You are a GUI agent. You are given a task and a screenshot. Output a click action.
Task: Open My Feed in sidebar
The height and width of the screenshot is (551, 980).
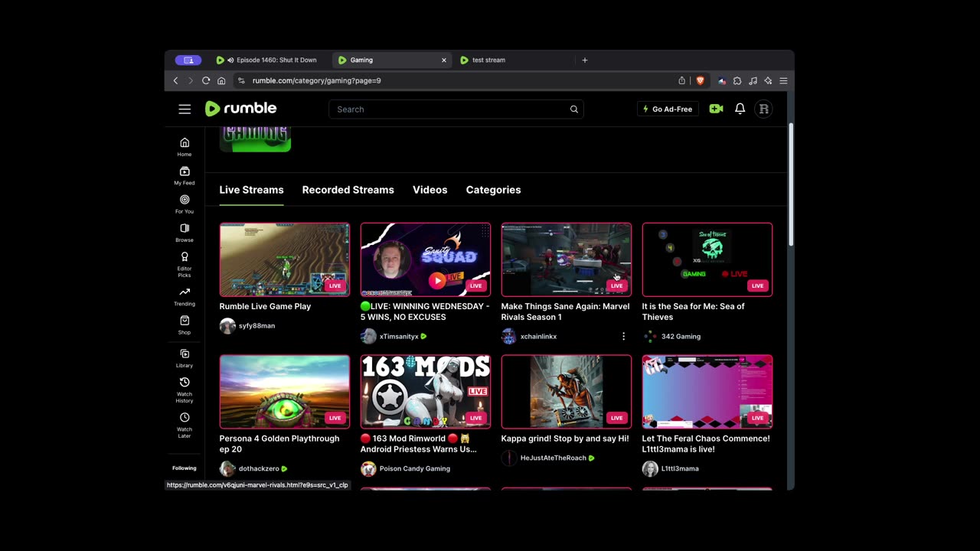point(185,176)
